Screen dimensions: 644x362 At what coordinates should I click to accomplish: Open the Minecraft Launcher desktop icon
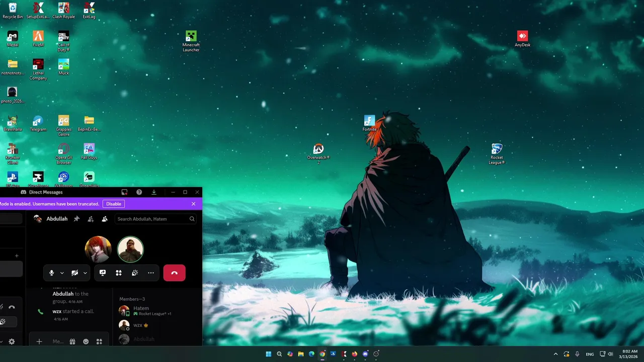pyautogui.click(x=191, y=41)
